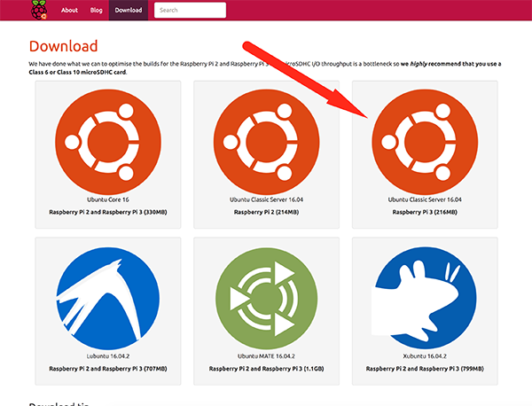Screen dimensions: 532x406
Task: Open Ubuntu Classic Server title above Raspberry Pi 3 (216MB)
Action: click(425, 199)
